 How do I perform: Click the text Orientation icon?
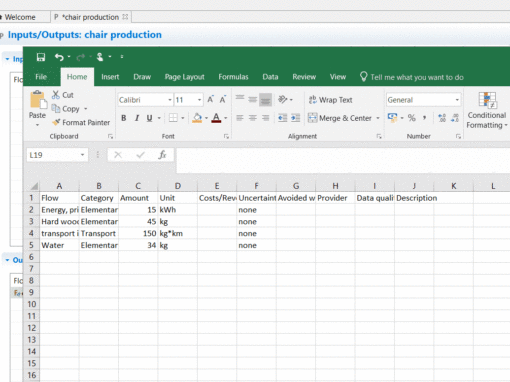[x=283, y=100]
